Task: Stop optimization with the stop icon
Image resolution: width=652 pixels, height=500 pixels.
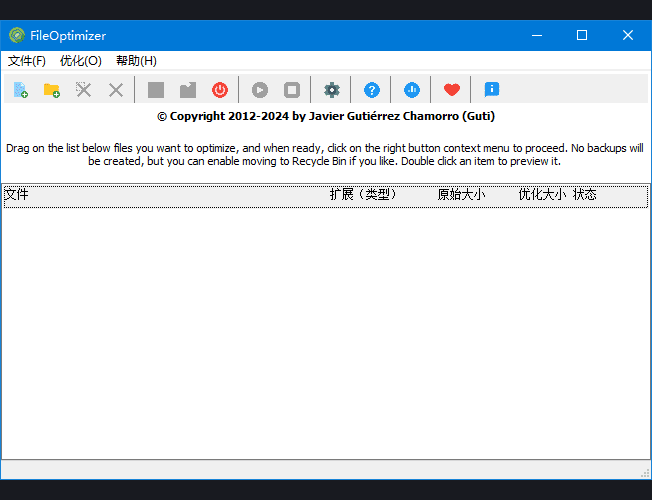Action: point(292,90)
